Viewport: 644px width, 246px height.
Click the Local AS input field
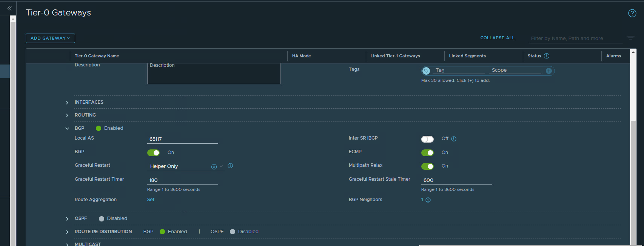(x=183, y=139)
